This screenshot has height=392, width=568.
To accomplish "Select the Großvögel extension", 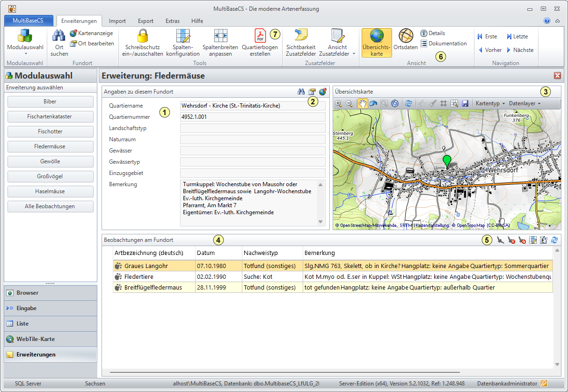I will pyautogui.click(x=51, y=176).
